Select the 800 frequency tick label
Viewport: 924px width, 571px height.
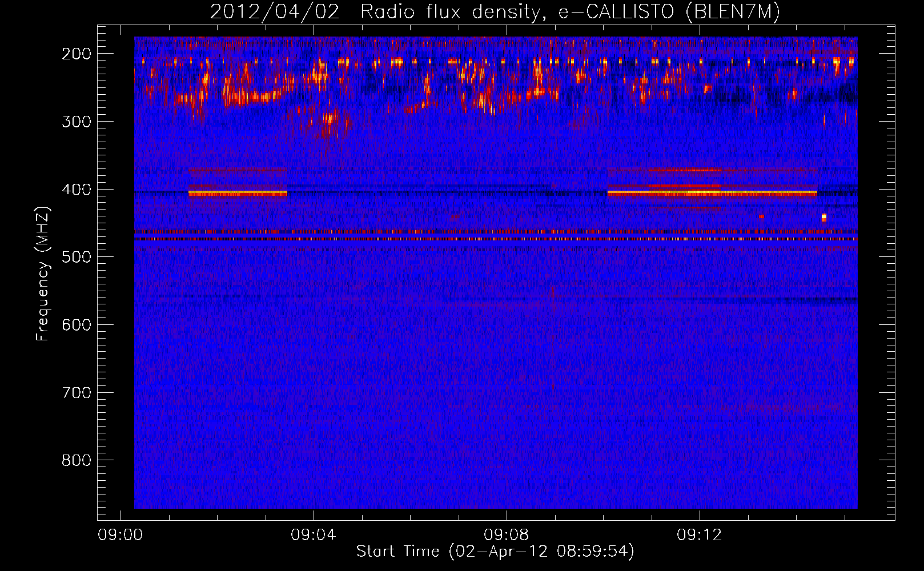77,460
